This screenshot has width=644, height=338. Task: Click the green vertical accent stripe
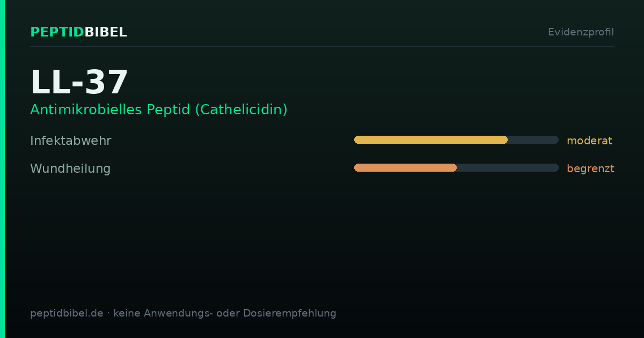pyautogui.click(x=2, y=169)
